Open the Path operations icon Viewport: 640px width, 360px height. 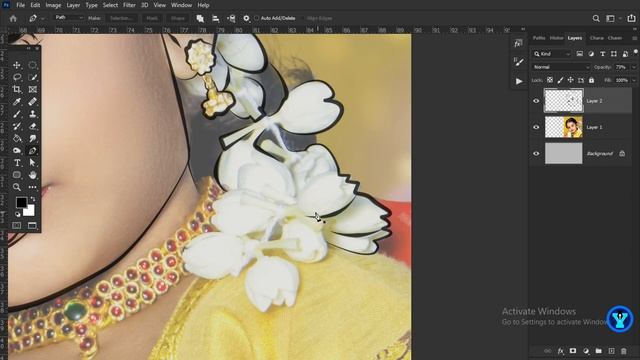(200, 18)
